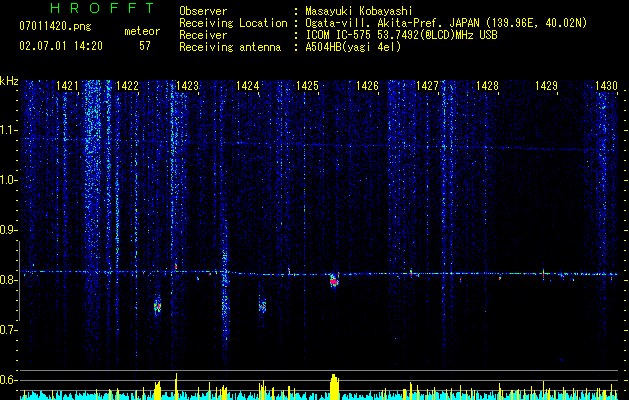This screenshot has height=400, width=629.
Task: Click the 1428 time marker
Action: [x=487, y=86]
